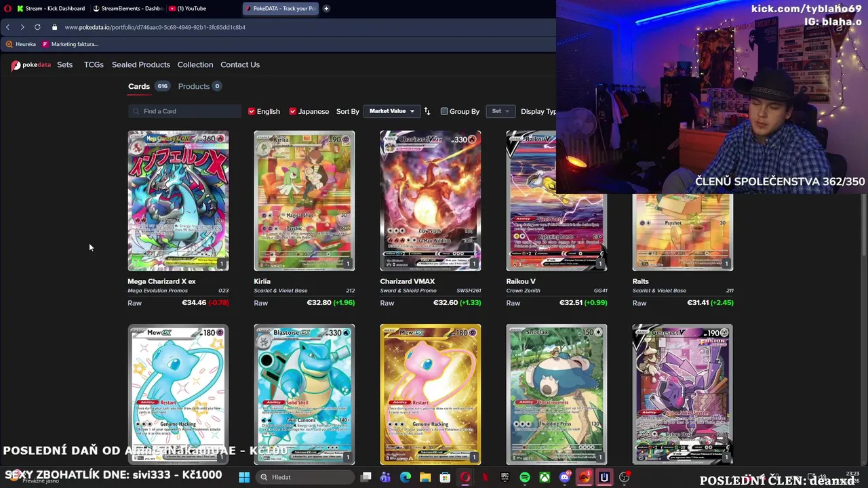Open the Heureka bookmark

20,44
